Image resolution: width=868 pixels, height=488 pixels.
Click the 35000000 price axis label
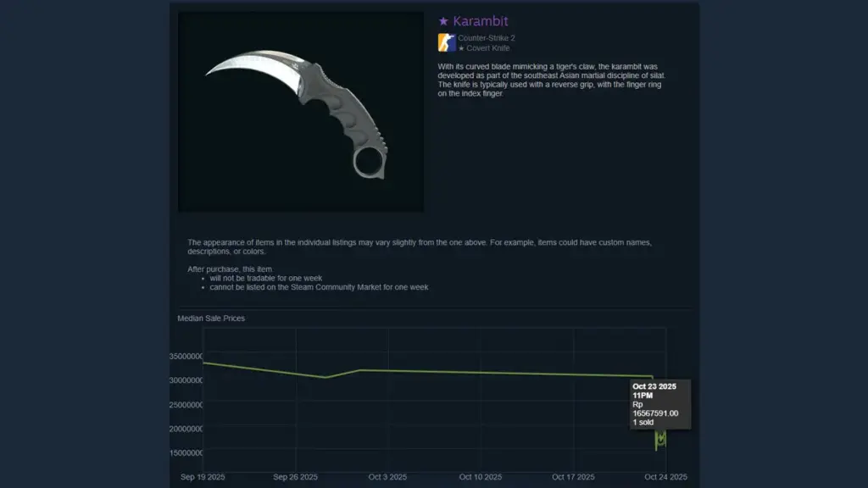(186, 357)
